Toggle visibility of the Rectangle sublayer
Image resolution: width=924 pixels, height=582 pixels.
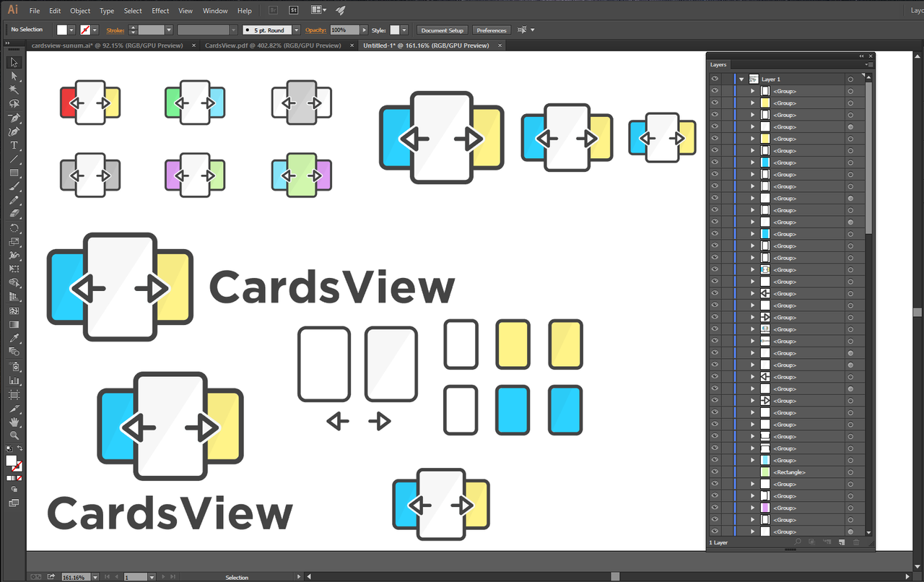[x=715, y=472]
